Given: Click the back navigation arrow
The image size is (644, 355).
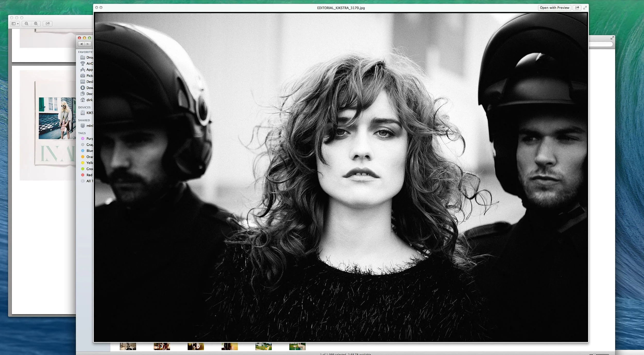Looking at the screenshot, I should 81,44.
